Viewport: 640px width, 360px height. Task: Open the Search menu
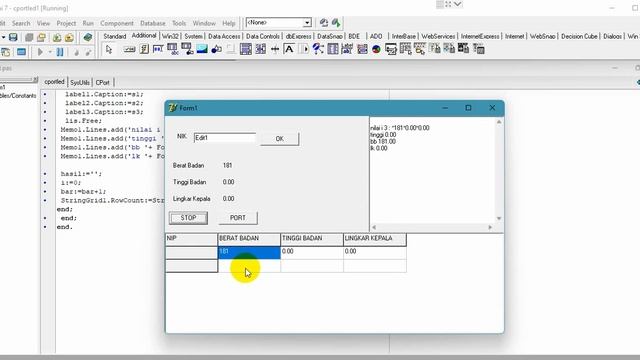coord(21,24)
